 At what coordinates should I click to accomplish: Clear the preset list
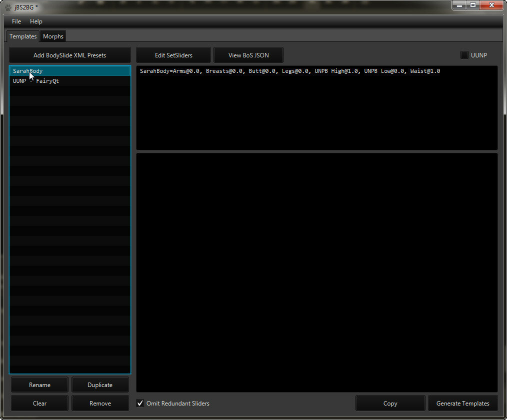[x=40, y=403]
